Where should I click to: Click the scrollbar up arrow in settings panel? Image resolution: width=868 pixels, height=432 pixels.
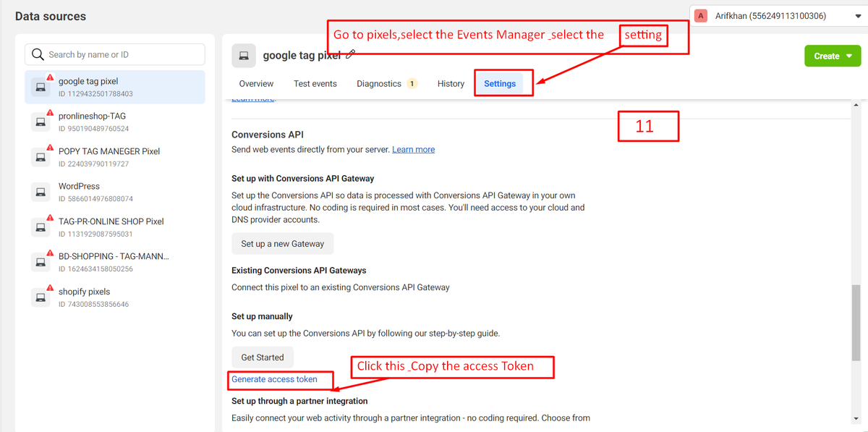(856, 106)
